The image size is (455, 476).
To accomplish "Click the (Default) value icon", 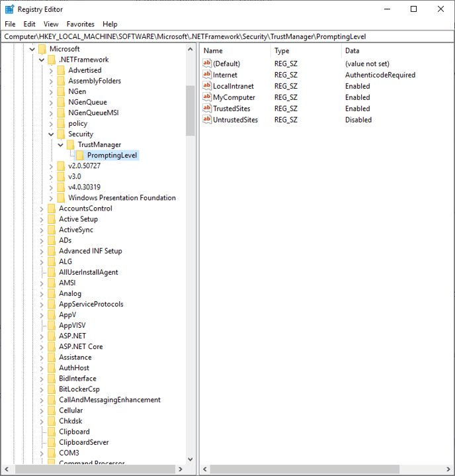I will [207, 64].
